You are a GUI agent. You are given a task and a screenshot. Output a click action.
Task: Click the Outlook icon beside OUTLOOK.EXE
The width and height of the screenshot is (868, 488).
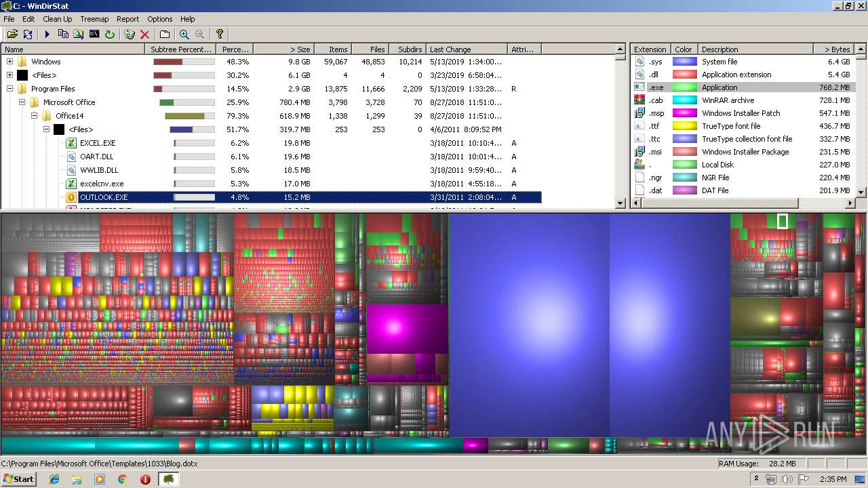[71, 197]
